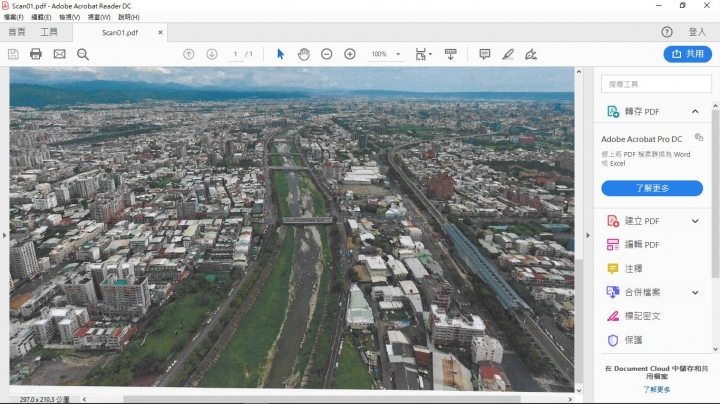Add a sticky note comment
The width and height of the screenshot is (720, 404).
[x=484, y=54]
